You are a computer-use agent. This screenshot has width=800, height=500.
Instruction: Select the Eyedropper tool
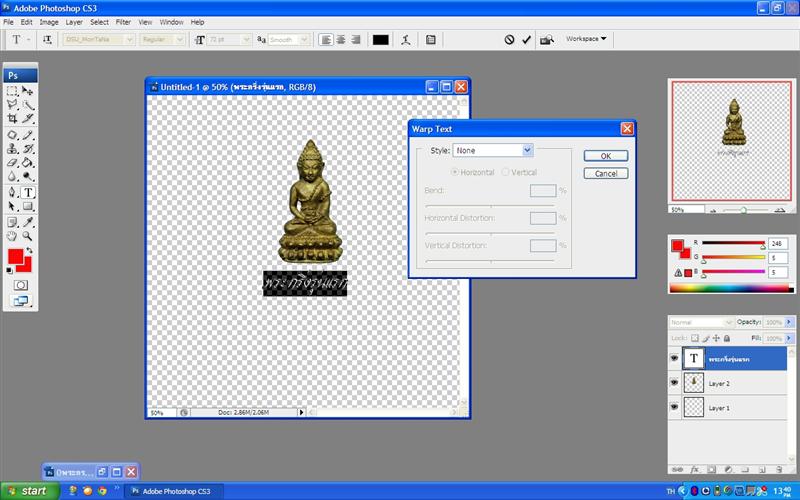tap(28, 221)
